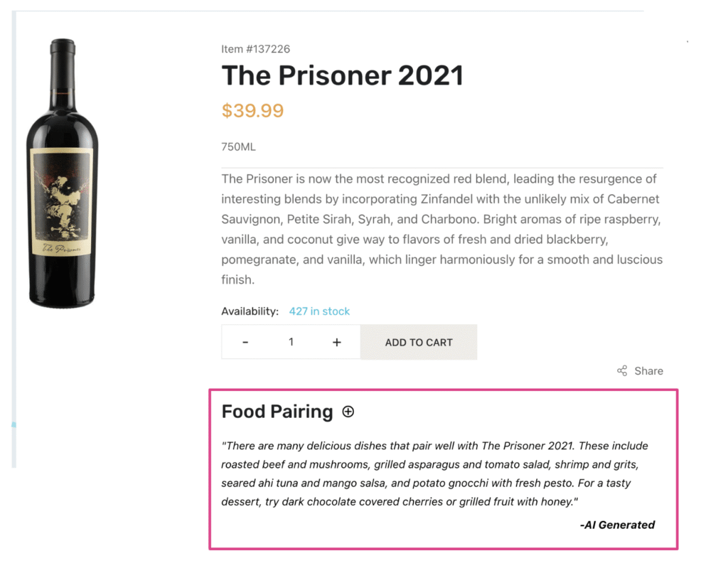The height and width of the screenshot is (568, 728).
Task: Click the share icon beside Share
Action: pyautogui.click(x=622, y=370)
